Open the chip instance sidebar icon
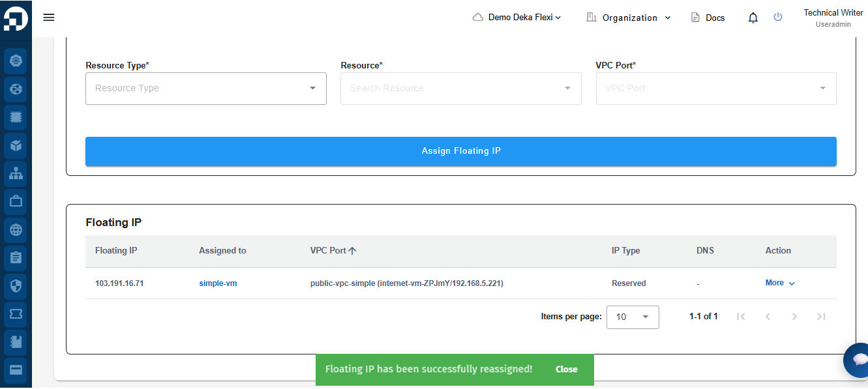This screenshot has width=868, height=389. pyautogui.click(x=16, y=117)
